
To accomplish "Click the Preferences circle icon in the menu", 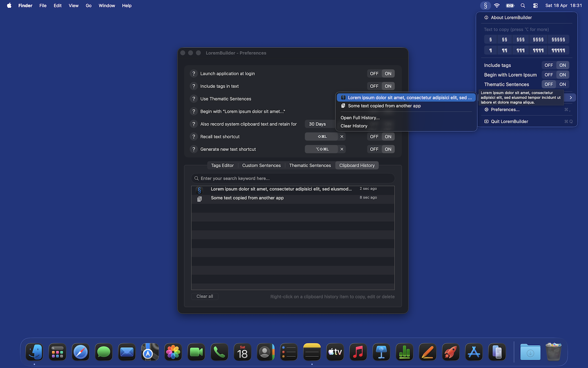I will (486, 110).
